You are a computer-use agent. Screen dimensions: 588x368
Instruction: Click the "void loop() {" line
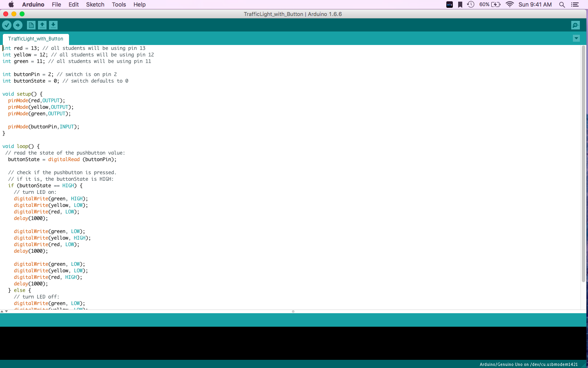click(21, 146)
